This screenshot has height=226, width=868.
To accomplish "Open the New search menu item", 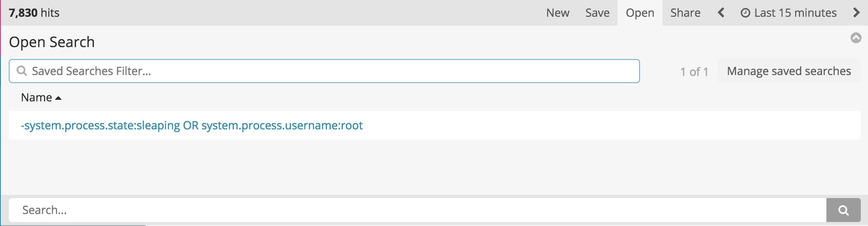I will [558, 13].
